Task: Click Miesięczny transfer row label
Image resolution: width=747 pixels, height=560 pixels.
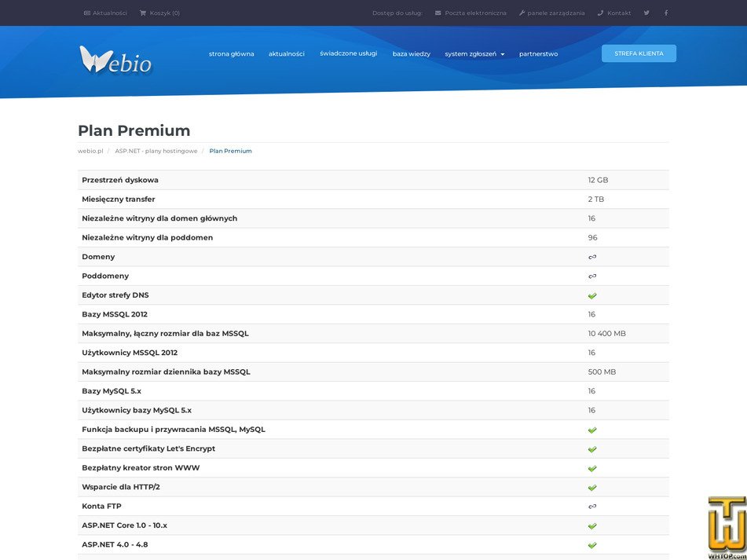Action: pyautogui.click(x=118, y=199)
